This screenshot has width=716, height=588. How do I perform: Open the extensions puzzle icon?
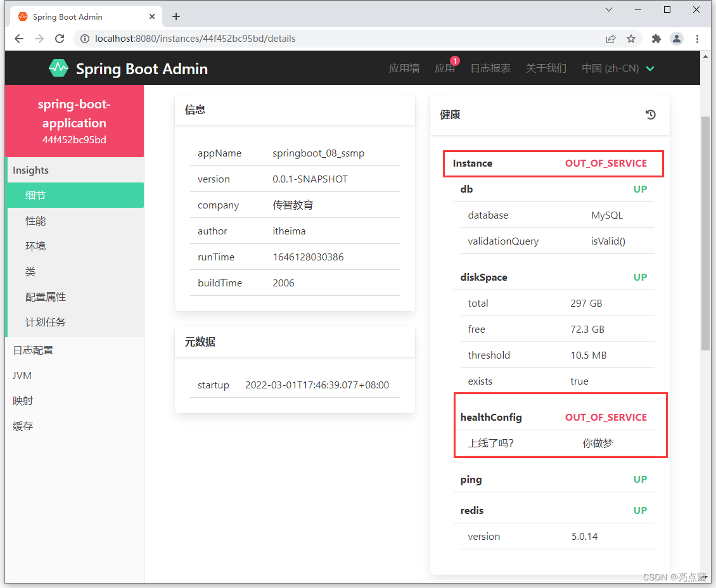pos(656,39)
